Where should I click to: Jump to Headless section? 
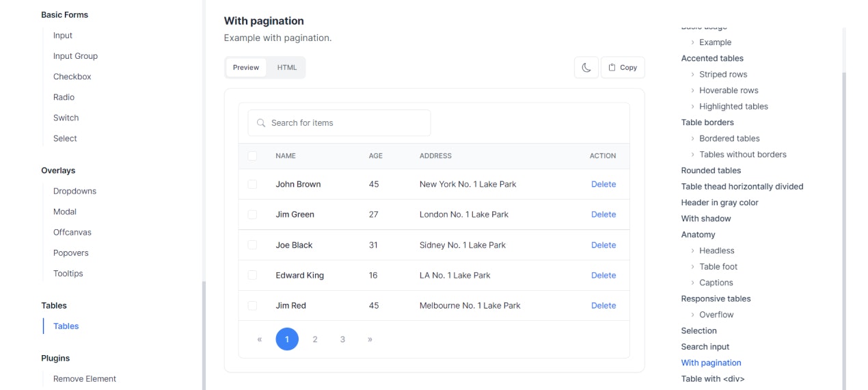(x=717, y=250)
